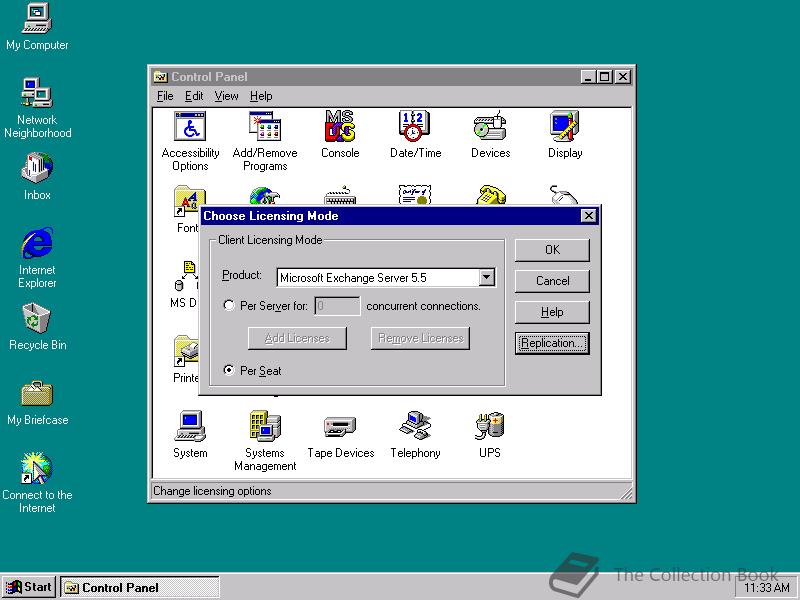This screenshot has height=600, width=800.
Task: Select the Per Server radio button
Action: tap(229, 306)
